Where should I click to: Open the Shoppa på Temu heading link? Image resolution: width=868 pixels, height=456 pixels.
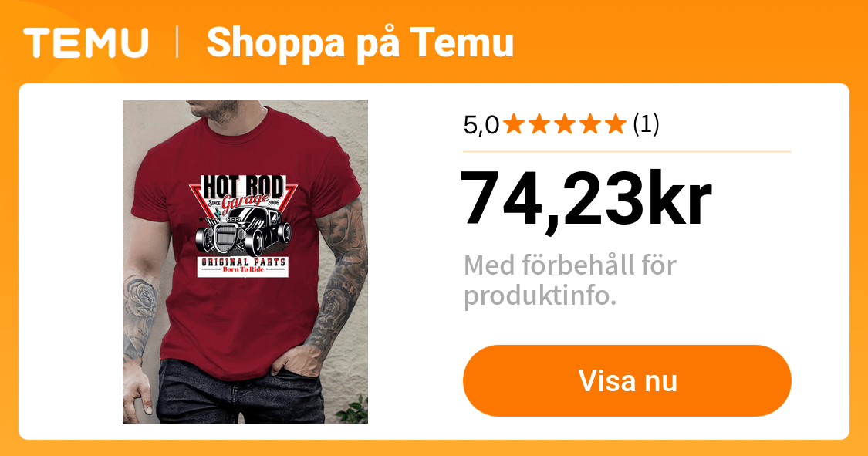coord(360,43)
